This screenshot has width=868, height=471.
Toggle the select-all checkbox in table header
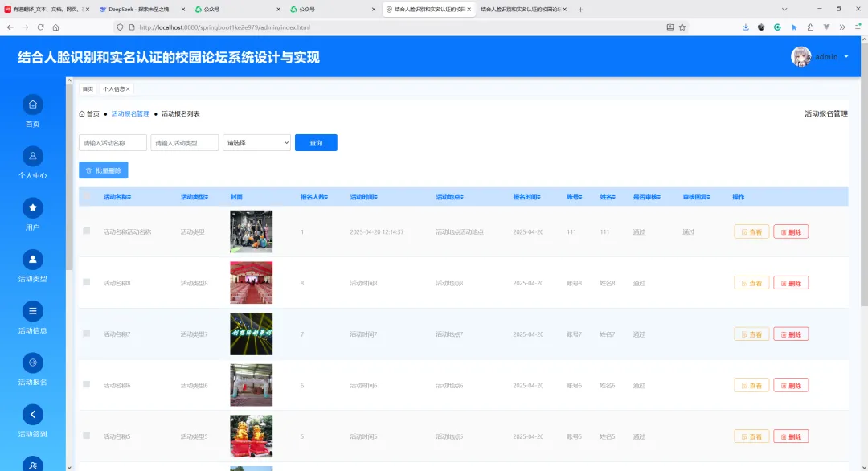click(x=87, y=196)
